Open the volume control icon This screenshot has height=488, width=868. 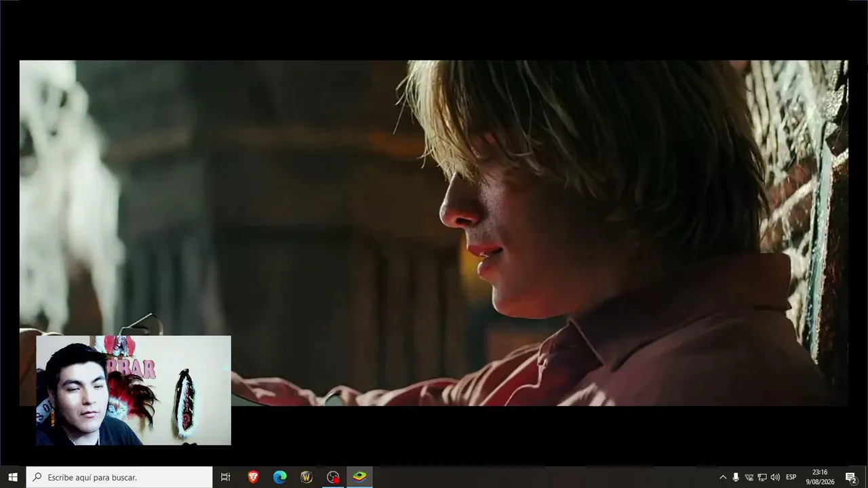coord(775,477)
